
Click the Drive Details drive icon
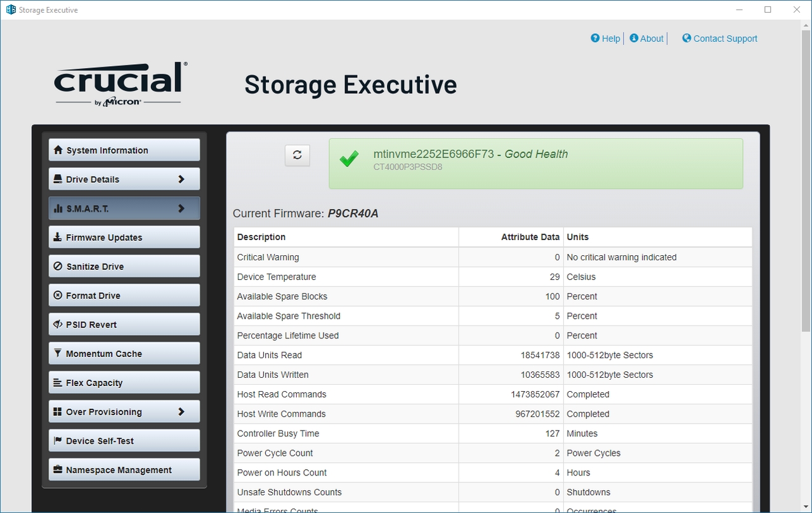[58, 179]
